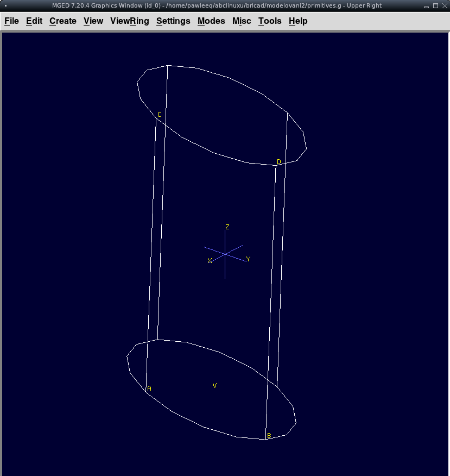Open the Modes menu
This screenshot has width=450, height=476.
(x=211, y=21)
